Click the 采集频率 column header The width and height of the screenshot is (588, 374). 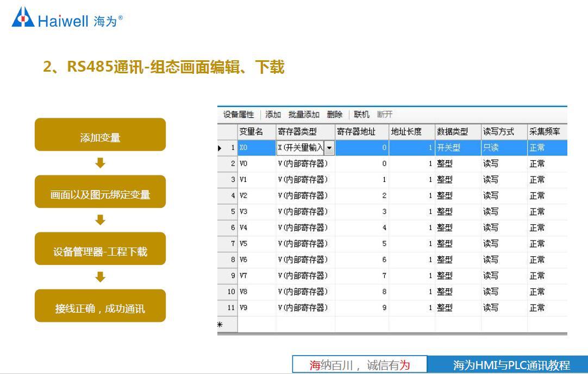tap(546, 132)
